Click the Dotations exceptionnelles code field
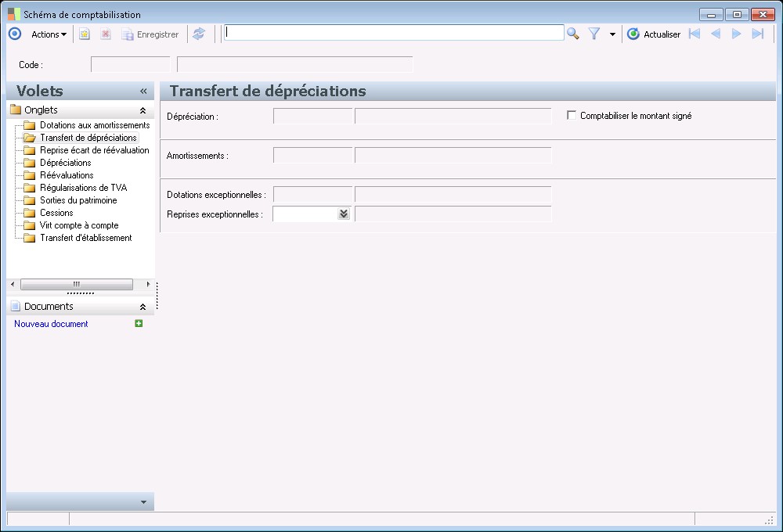783x532 pixels. pos(312,194)
